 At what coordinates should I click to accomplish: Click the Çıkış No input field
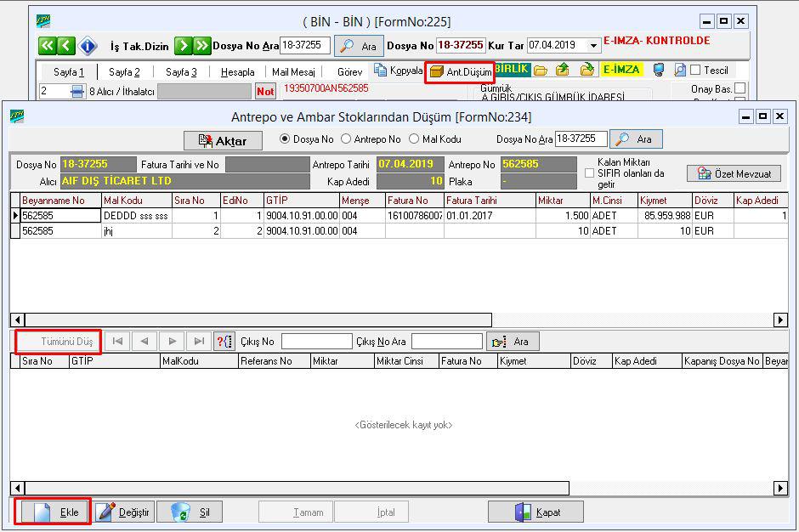coord(316,342)
